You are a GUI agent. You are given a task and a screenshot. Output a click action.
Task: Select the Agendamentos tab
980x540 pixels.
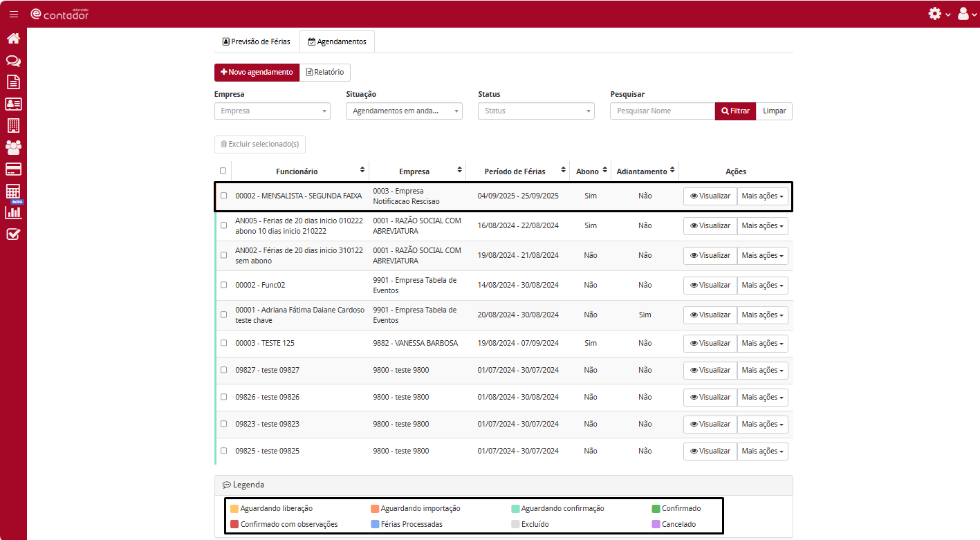click(x=337, y=41)
